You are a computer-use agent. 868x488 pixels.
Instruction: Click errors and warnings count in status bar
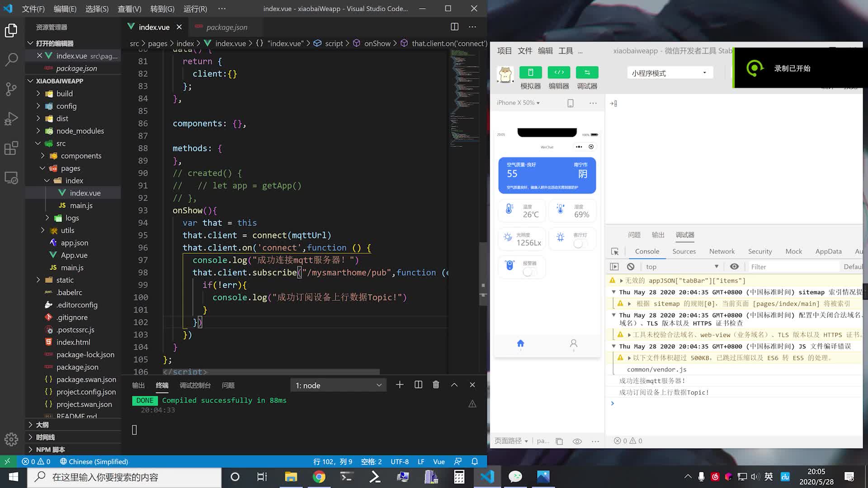point(36,461)
